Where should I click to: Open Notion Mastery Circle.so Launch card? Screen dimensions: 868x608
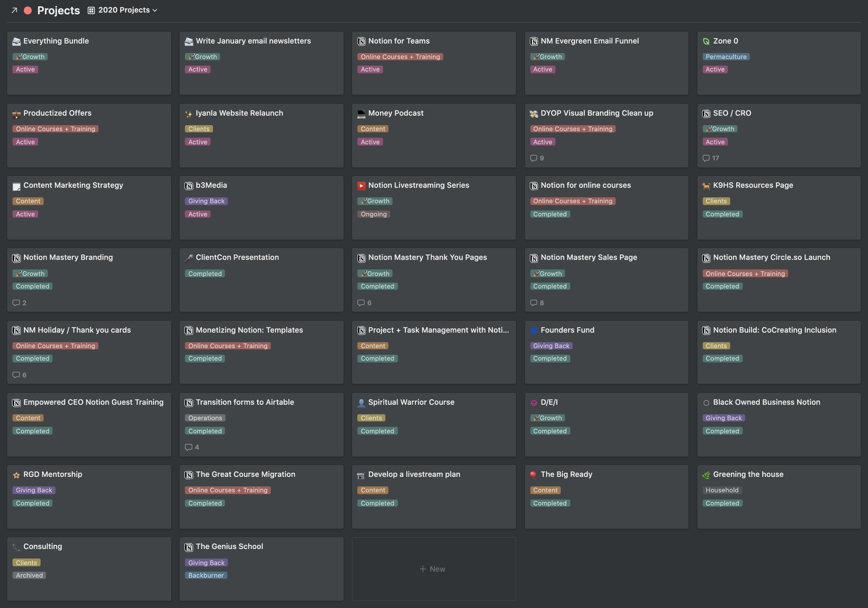779,280
